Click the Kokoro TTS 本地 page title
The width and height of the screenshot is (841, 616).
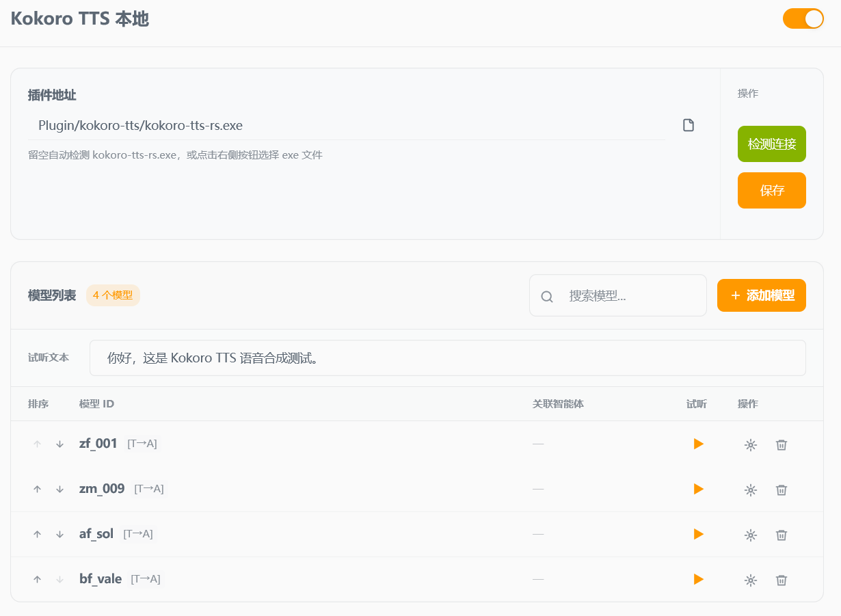coord(80,18)
